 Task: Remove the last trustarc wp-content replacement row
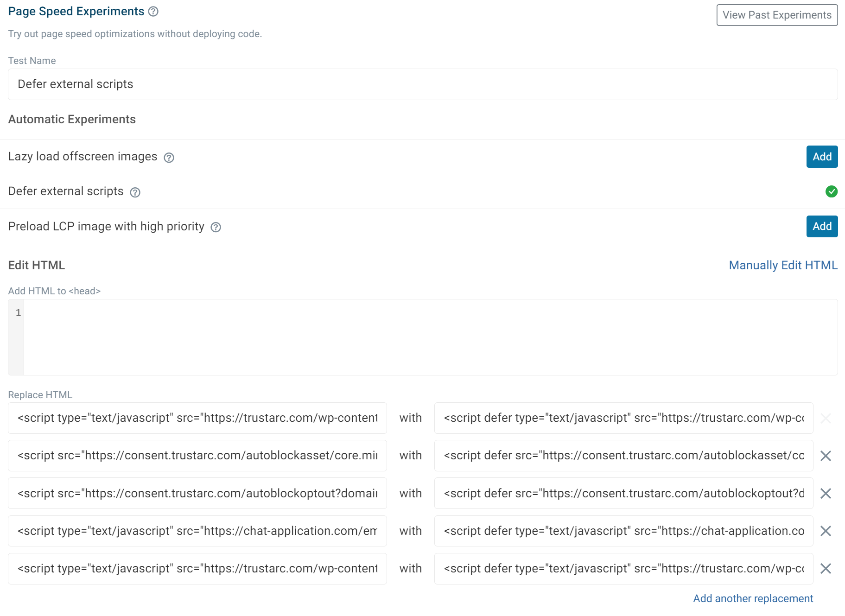click(x=826, y=568)
